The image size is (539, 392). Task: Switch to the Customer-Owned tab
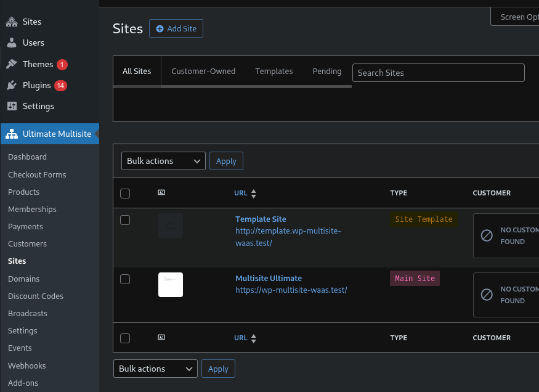(x=203, y=71)
